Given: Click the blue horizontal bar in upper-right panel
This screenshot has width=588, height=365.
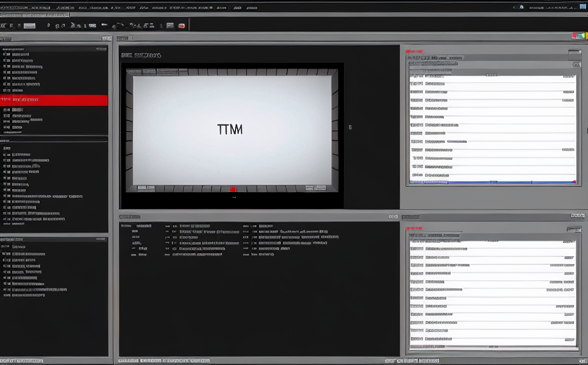Looking at the screenshot, I should coord(492,182).
